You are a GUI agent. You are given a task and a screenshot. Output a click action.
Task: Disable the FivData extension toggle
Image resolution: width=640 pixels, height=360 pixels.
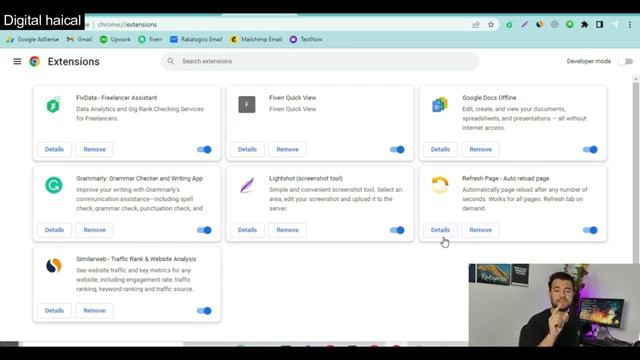pyautogui.click(x=204, y=149)
